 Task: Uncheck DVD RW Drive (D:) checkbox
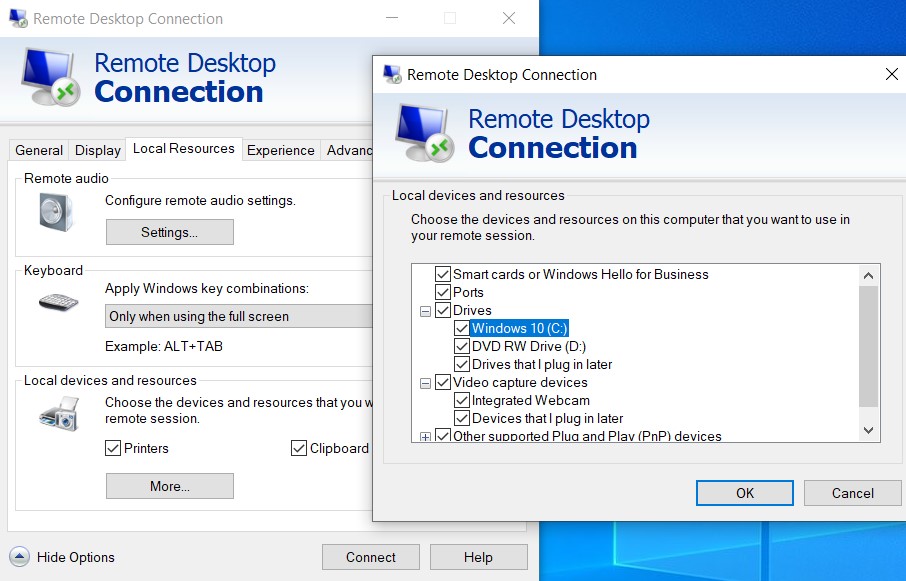[462, 346]
